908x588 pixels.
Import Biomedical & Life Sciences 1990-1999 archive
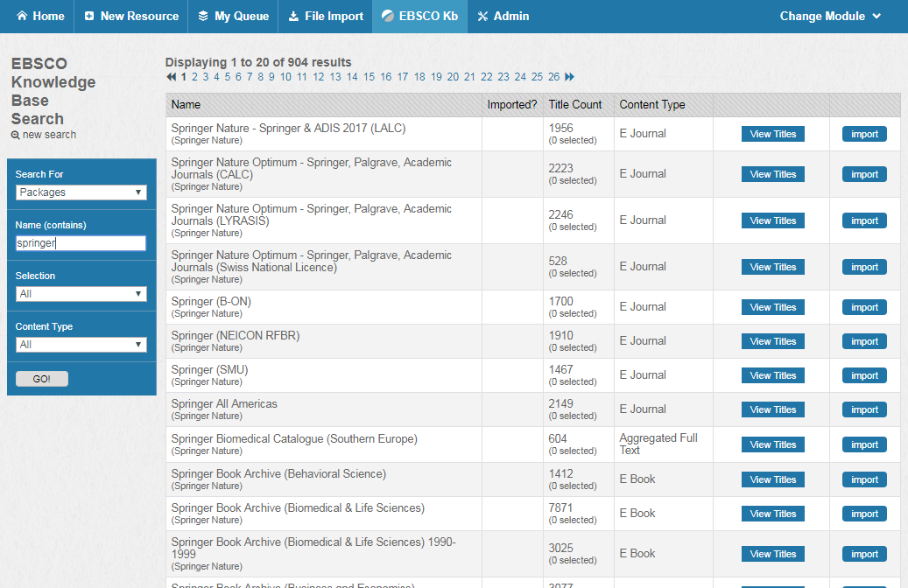(864, 554)
